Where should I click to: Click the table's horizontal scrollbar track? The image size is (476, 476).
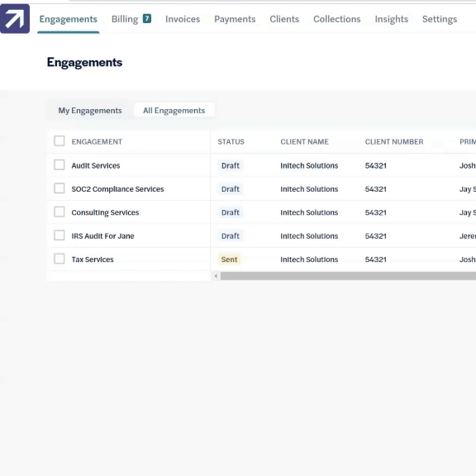[x=348, y=276]
